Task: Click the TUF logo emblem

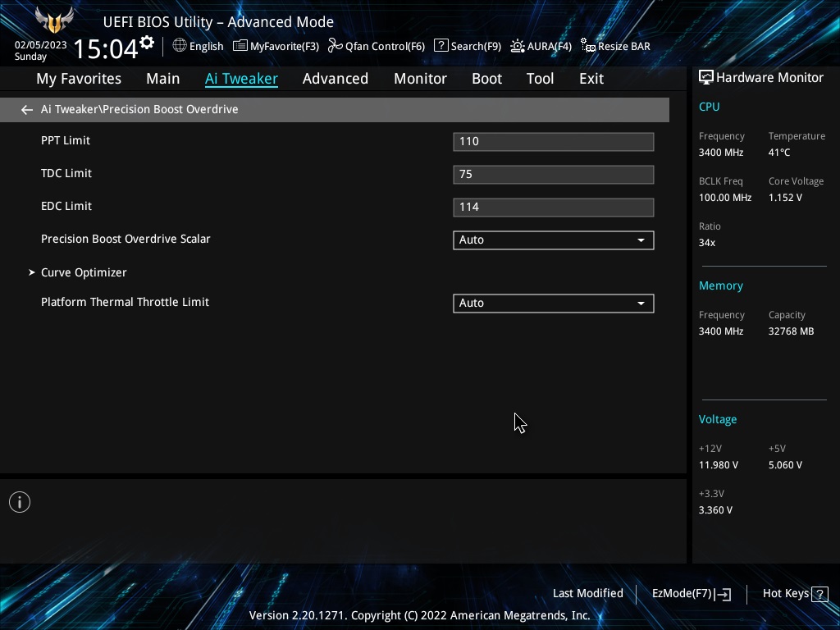Action: point(54,21)
